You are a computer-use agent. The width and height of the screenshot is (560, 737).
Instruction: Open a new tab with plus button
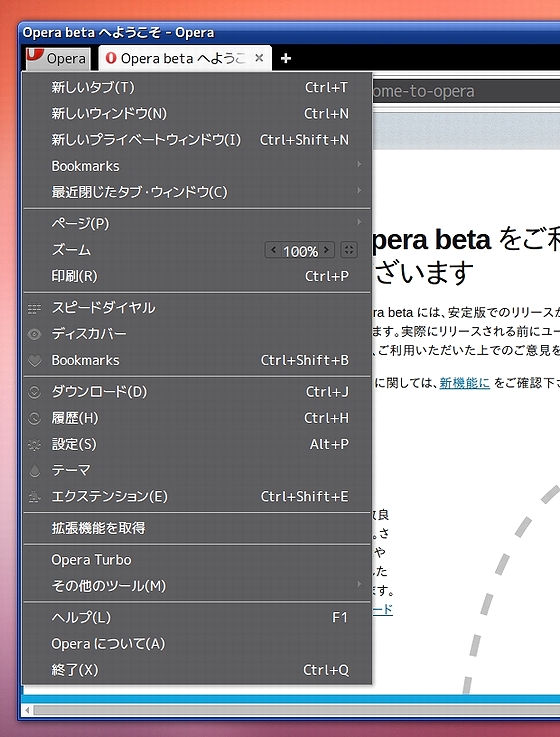285,58
